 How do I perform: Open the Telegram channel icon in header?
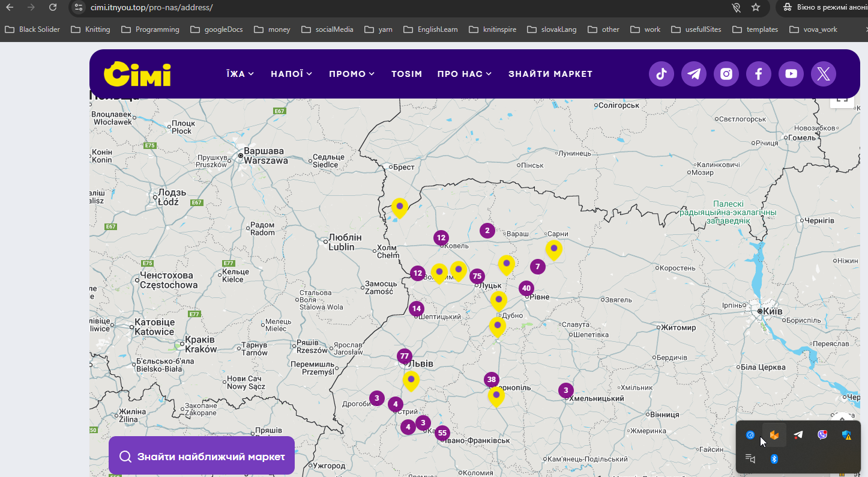(x=694, y=74)
